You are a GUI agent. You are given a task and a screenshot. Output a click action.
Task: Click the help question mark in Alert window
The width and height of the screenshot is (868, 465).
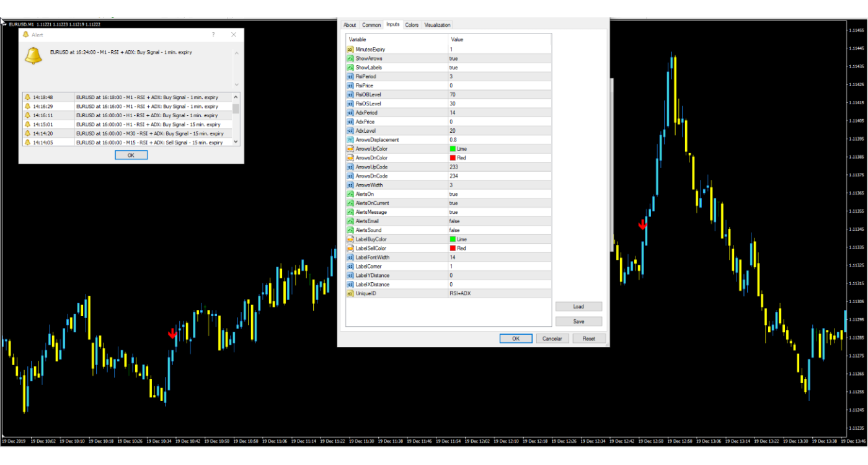point(213,35)
